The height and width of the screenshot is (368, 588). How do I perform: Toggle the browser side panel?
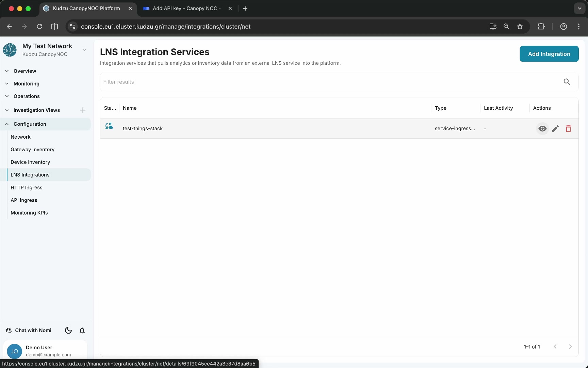54,27
